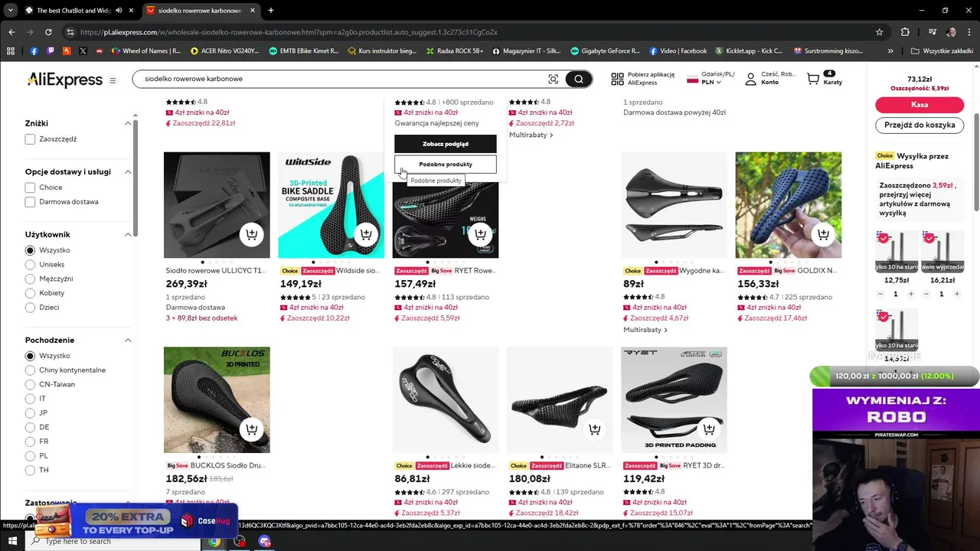Add GOLDIX saddle to cart icon

click(x=823, y=234)
